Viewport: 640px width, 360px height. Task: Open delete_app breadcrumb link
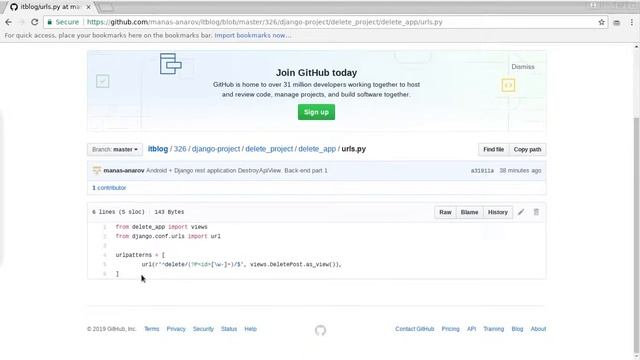coord(317,149)
